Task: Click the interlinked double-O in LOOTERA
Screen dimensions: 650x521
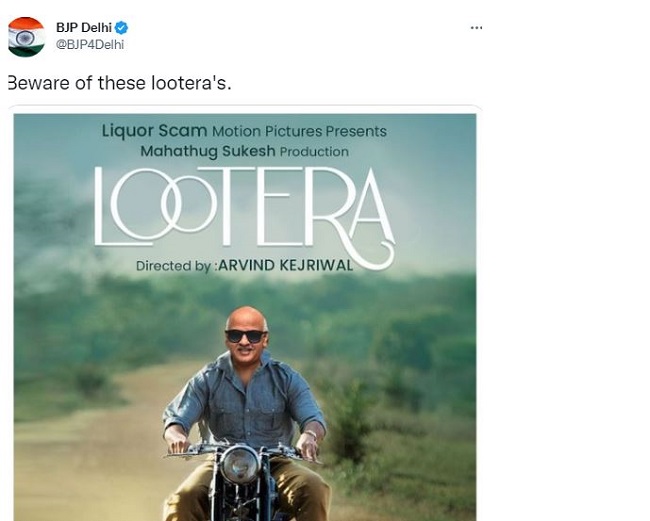Action: (x=157, y=210)
